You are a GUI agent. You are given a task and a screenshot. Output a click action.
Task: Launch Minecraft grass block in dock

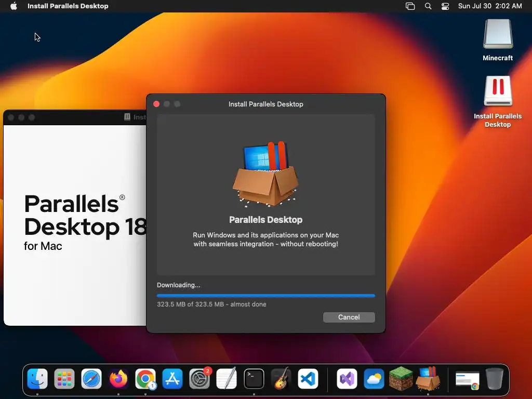click(x=401, y=379)
